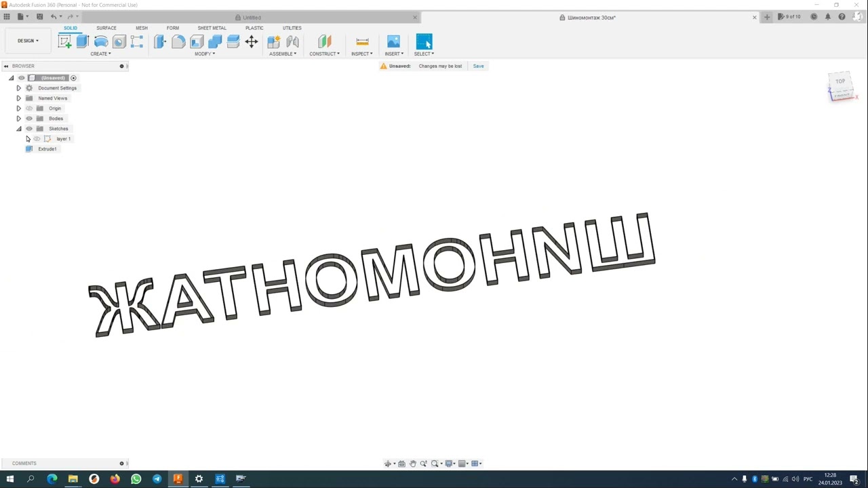Save the document using the floppy icon
Viewport: 868px width, 488px height.
click(x=39, y=17)
